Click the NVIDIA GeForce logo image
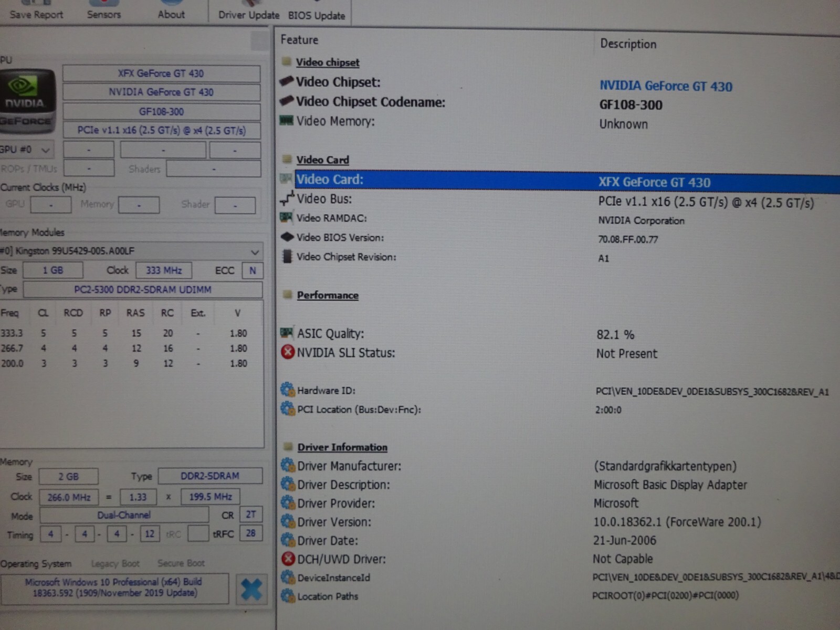 27,101
